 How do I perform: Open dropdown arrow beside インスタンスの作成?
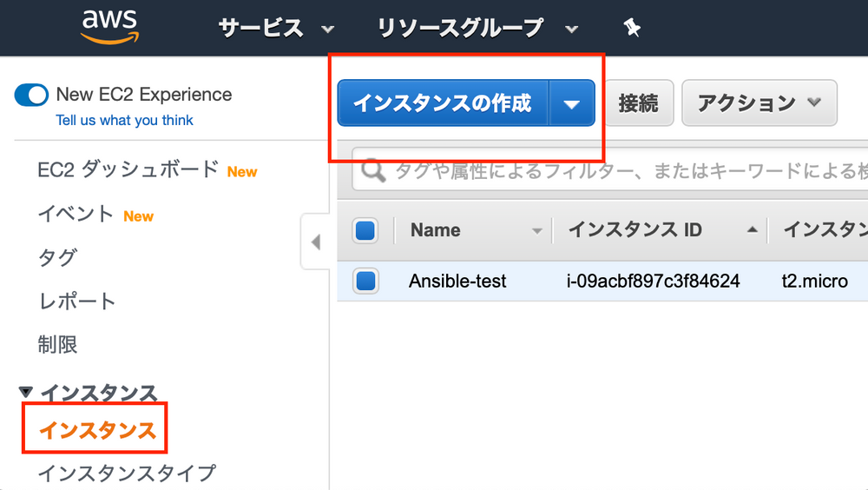click(x=572, y=103)
